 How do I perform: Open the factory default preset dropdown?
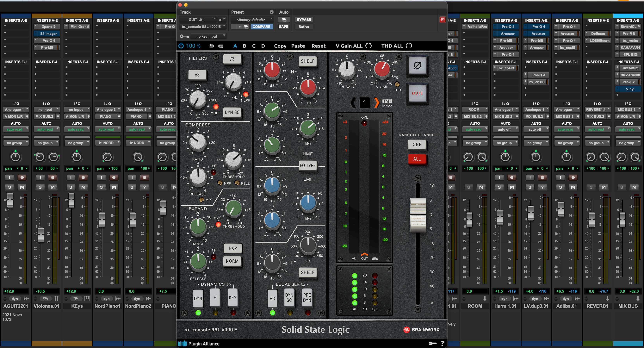point(252,20)
